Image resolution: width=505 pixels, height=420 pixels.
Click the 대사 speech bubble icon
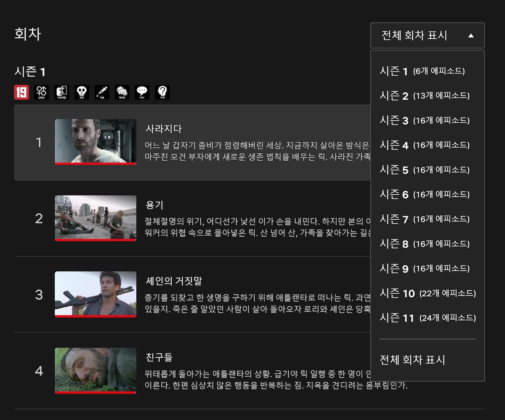[141, 92]
